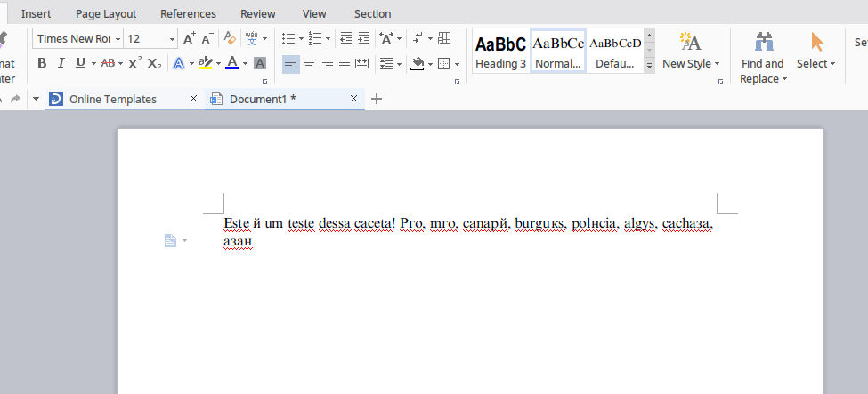Toggle italic formatting
The width and height of the screenshot is (868, 394).
coord(61,63)
